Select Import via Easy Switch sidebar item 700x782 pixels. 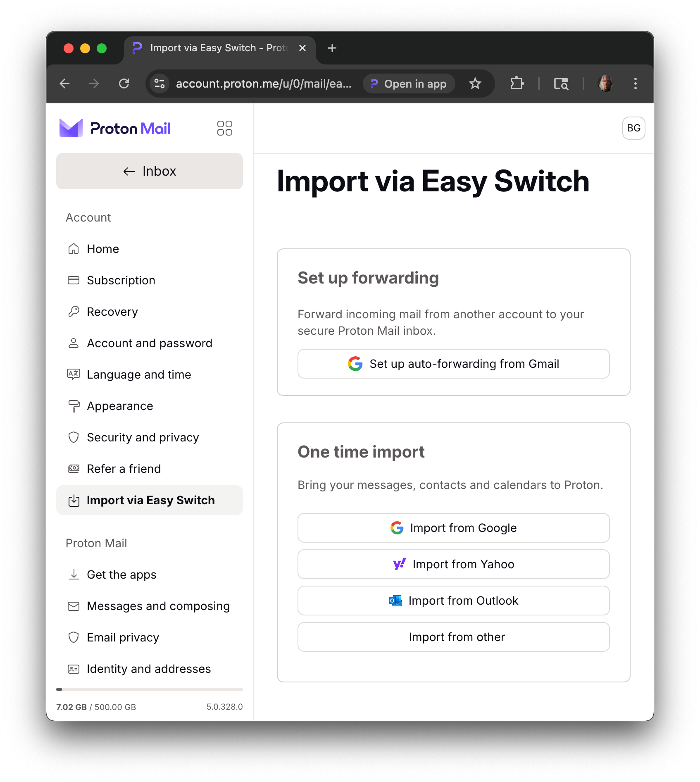click(x=150, y=500)
